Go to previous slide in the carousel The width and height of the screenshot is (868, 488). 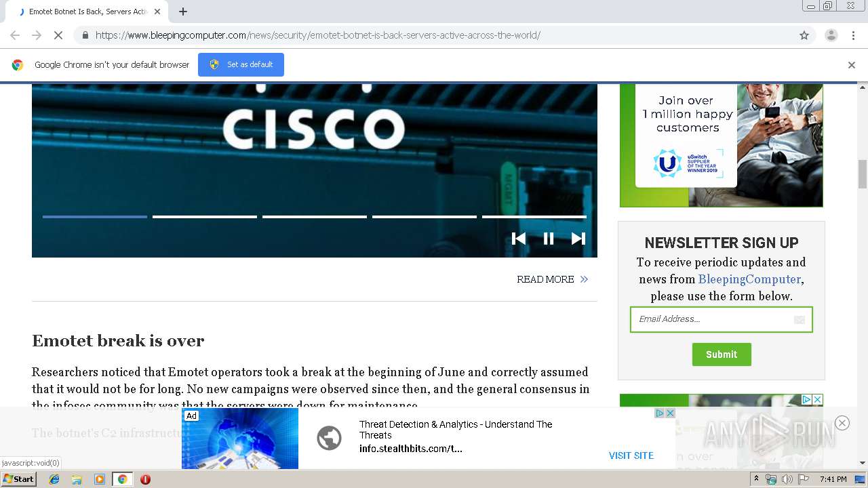[x=519, y=239]
